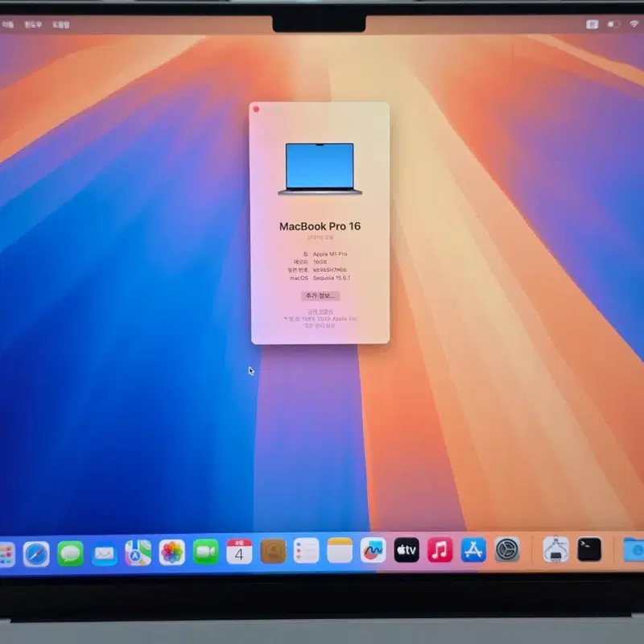
Task: Open the Apple TV app
Action: (x=407, y=550)
